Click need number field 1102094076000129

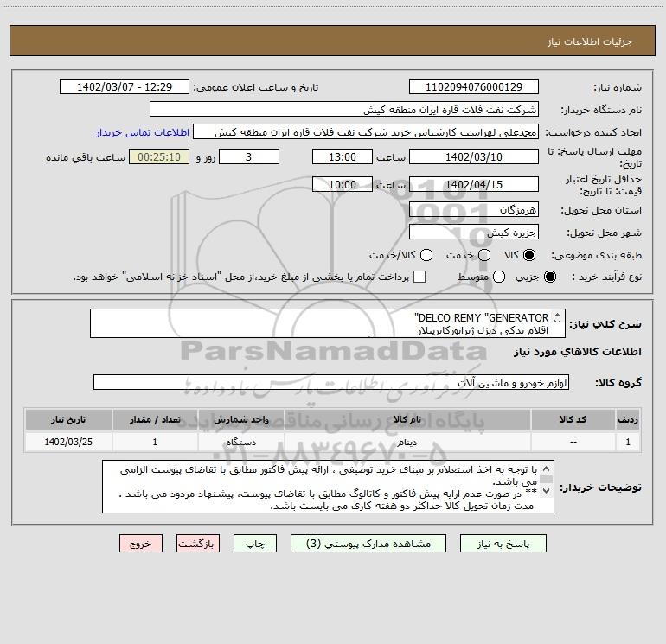474,87
